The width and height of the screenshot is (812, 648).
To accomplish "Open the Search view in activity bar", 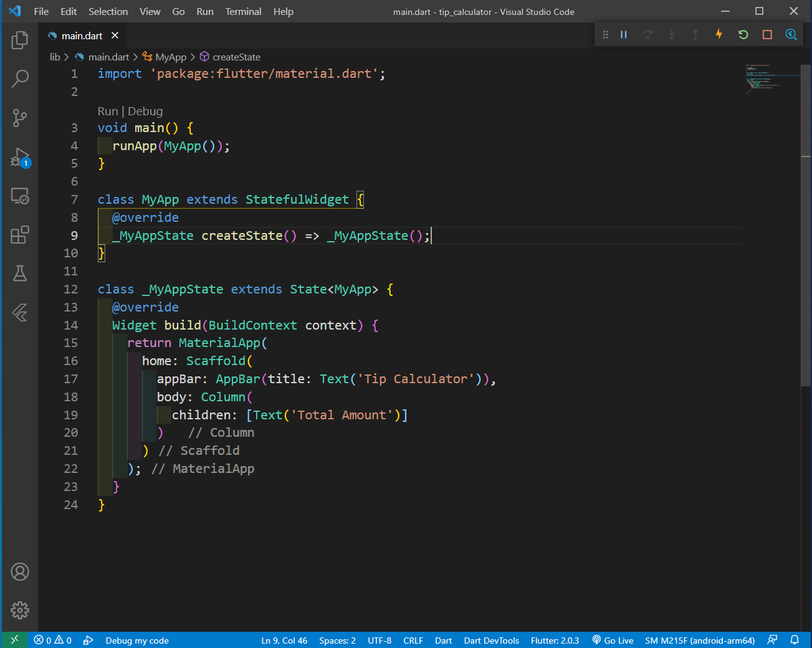I will tap(20, 79).
